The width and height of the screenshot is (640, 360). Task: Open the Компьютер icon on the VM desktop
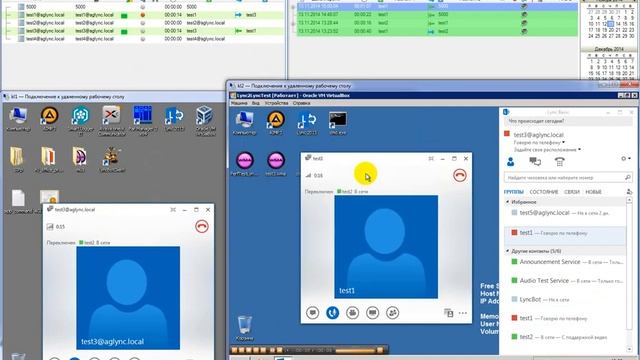click(244, 123)
